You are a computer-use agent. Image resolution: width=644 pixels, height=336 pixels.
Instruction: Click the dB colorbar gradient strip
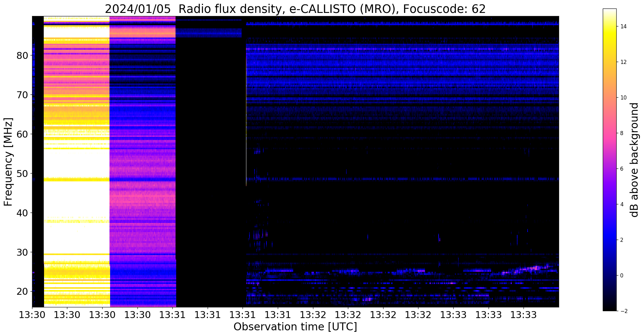pos(609,160)
